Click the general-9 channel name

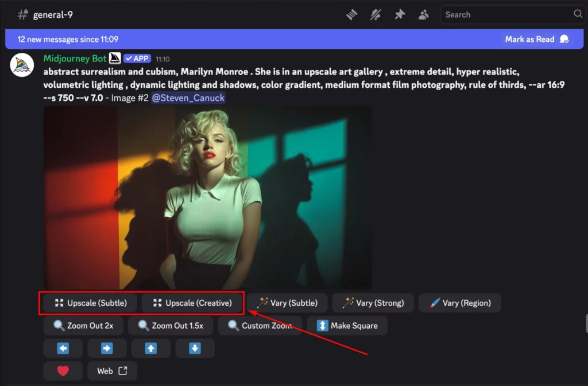click(x=53, y=15)
